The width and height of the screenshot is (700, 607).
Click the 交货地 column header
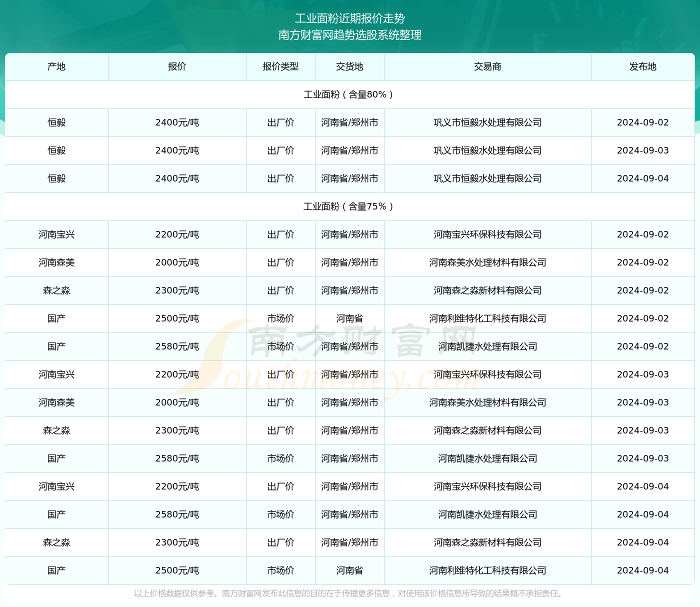coord(349,66)
